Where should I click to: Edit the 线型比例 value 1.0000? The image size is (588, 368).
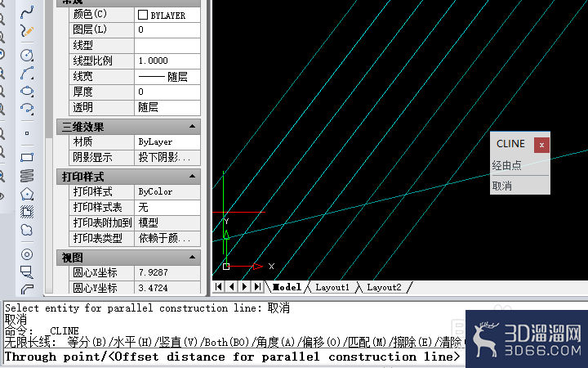167,61
